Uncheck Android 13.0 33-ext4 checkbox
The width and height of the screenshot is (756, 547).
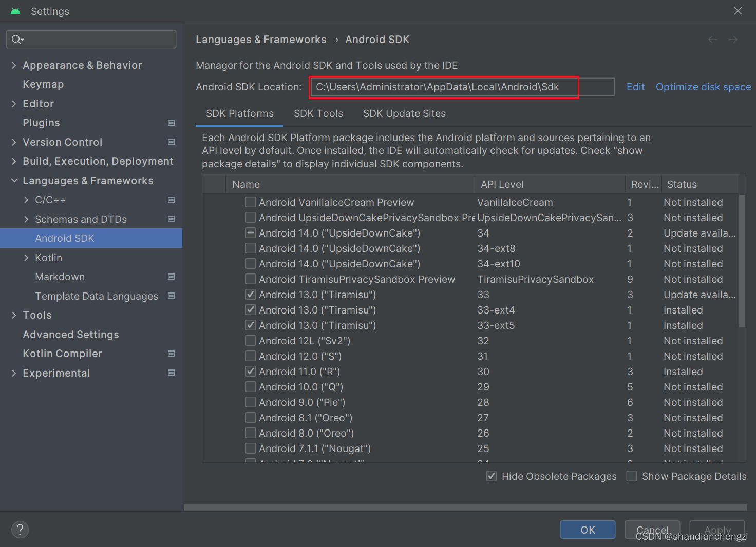[x=251, y=310]
